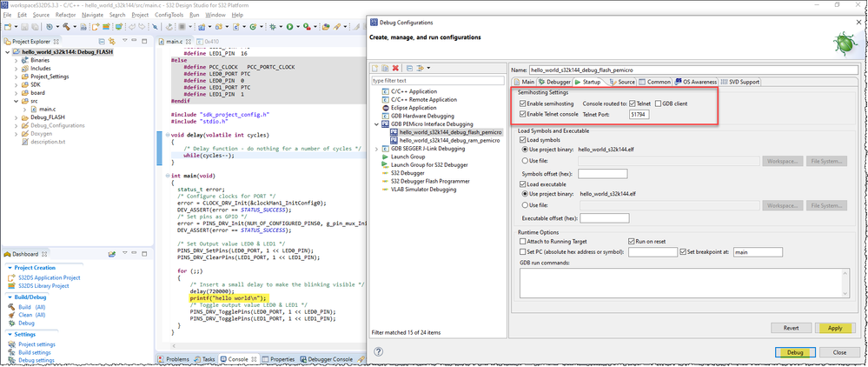The image size is (868, 367).
Task: Click the new C source file toolbar icon
Action: tap(236, 27)
